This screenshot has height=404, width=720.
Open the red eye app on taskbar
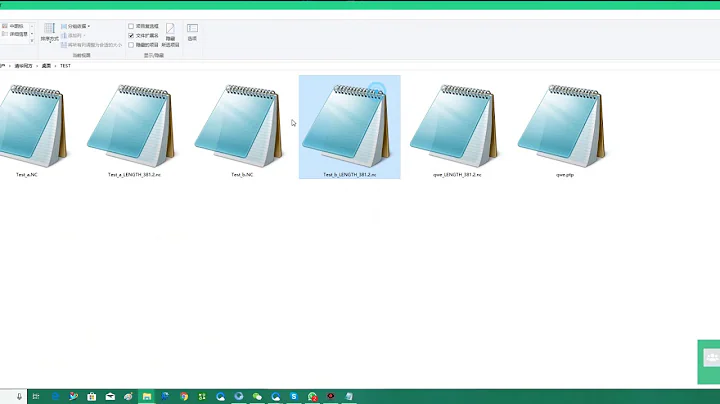(331, 396)
